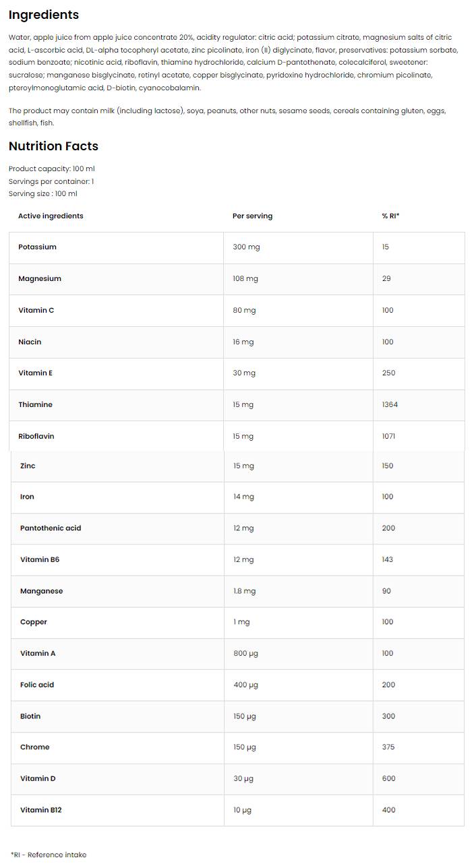Click the Magnesium 108 mg value
Screen dimensions: 476x868
[x=245, y=279]
